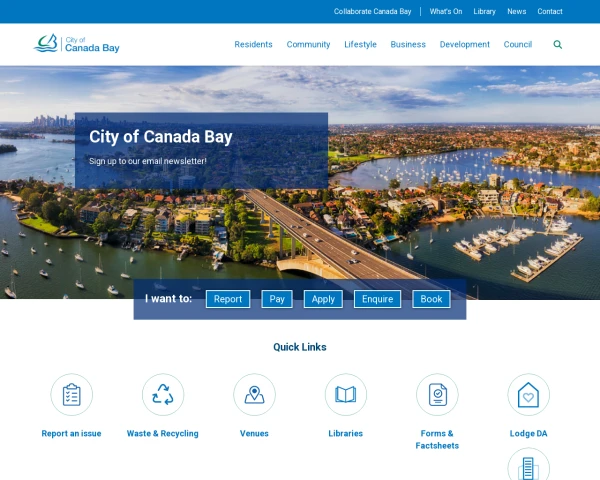Click the Forms & Factsheets text link
The height and width of the screenshot is (480, 600).
coord(437,439)
